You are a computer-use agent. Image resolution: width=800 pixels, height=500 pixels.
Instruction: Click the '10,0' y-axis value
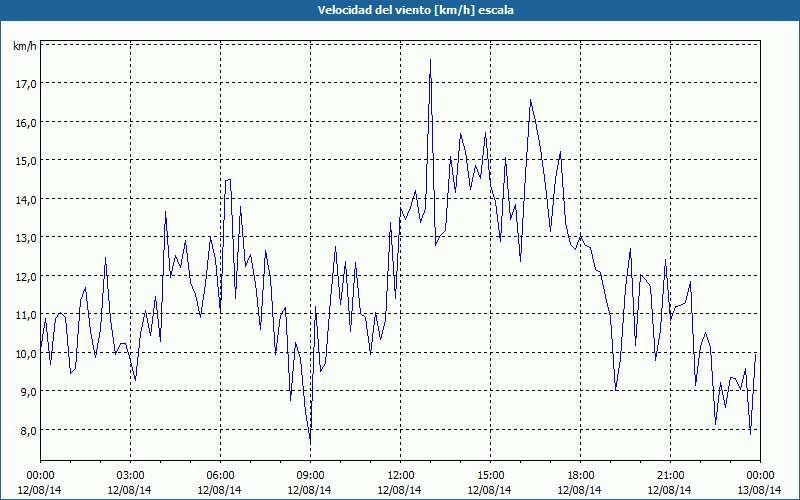(26, 354)
